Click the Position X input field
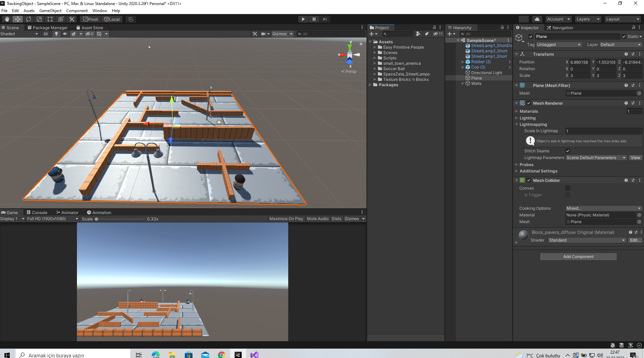The width and height of the screenshot is (644, 358). coord(579,62)
